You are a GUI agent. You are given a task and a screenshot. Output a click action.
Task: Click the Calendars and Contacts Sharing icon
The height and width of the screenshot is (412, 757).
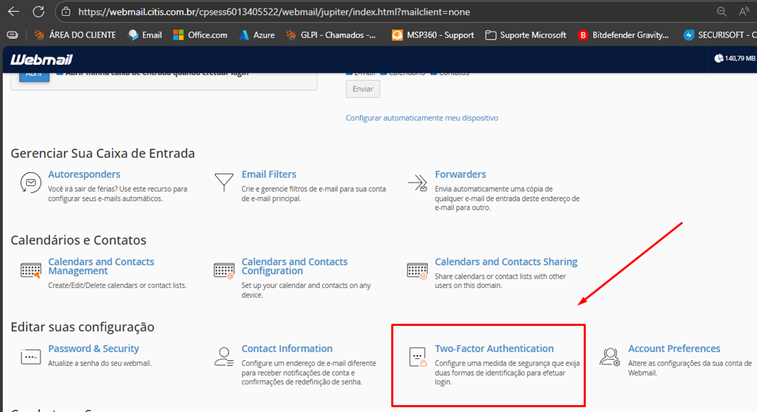click(x=417, y=270)
